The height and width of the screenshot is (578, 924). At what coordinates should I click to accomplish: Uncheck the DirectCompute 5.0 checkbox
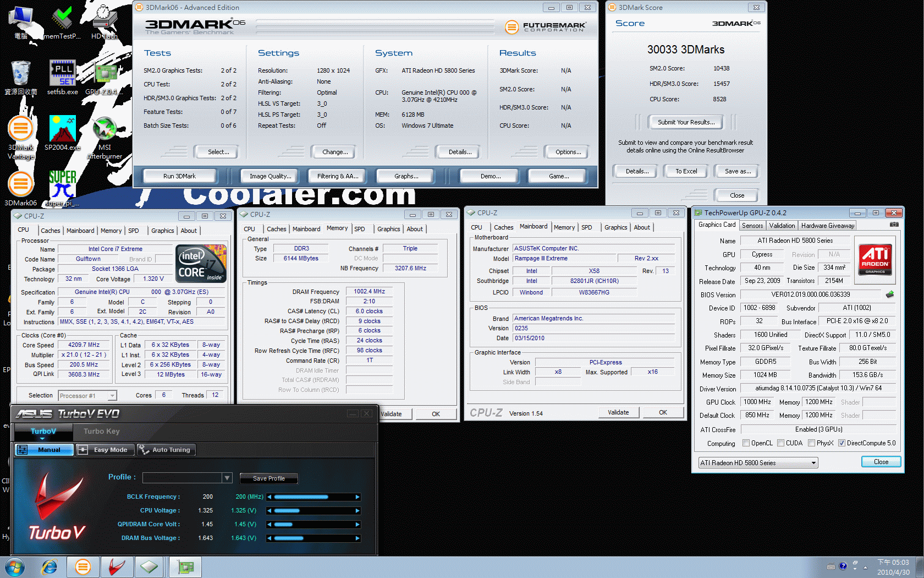842,443
